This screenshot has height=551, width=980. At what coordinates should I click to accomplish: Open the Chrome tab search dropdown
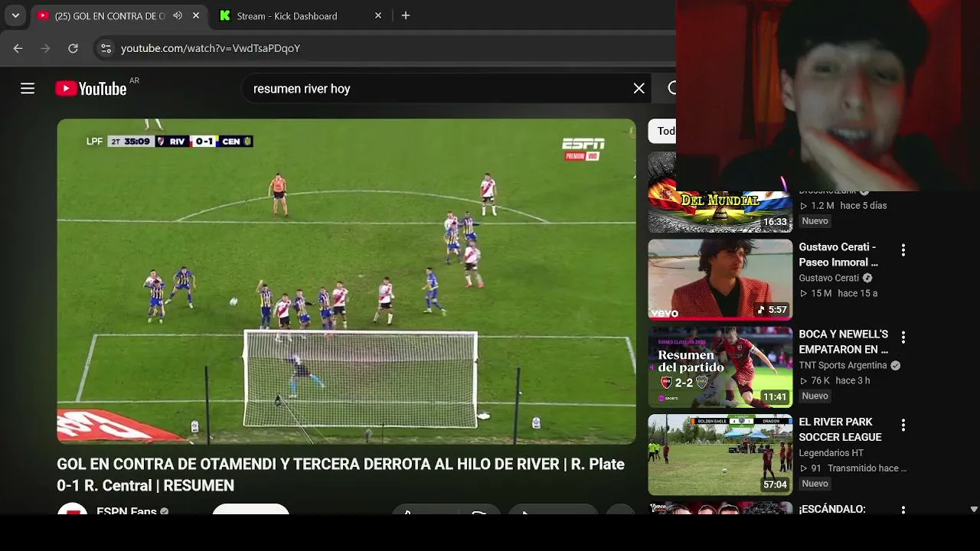[15, 15]
